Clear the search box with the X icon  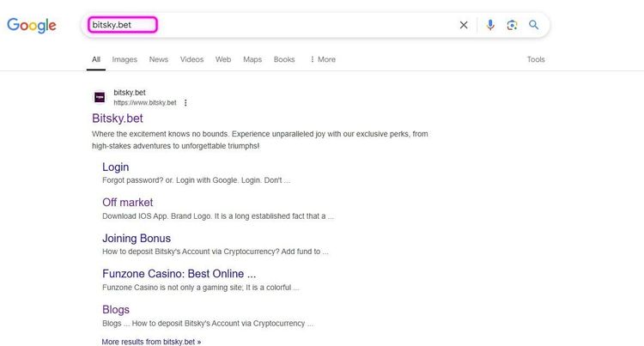pyautogui.click(x=464, y=25)
